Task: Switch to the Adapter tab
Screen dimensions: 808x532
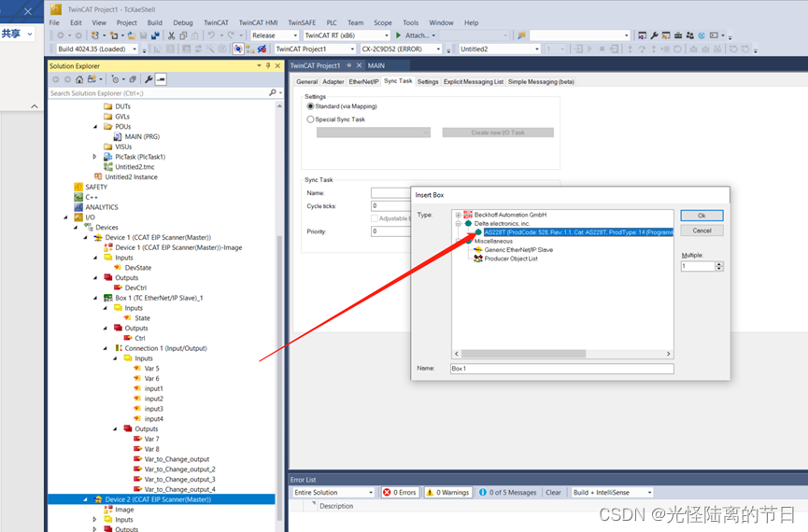Action: pyautogui.click(x=333, y=81)
